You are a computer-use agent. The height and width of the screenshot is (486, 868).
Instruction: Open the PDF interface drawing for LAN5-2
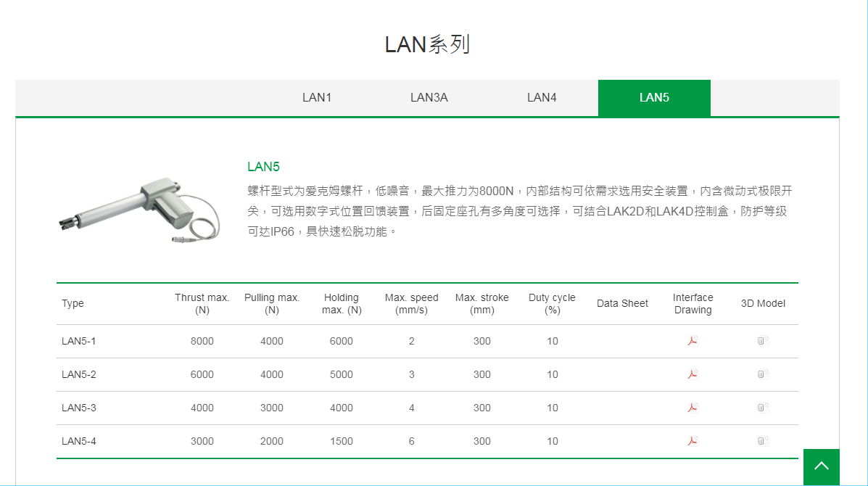693,374
